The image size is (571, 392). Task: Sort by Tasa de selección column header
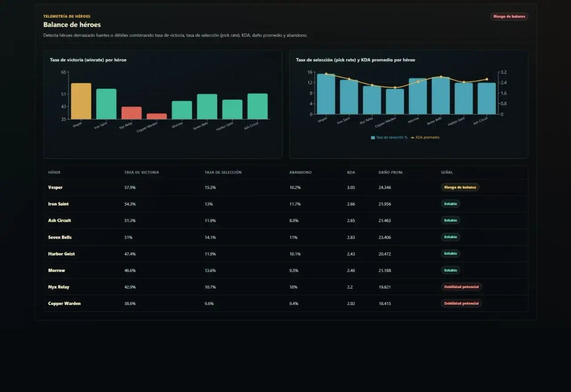(223, 172)
